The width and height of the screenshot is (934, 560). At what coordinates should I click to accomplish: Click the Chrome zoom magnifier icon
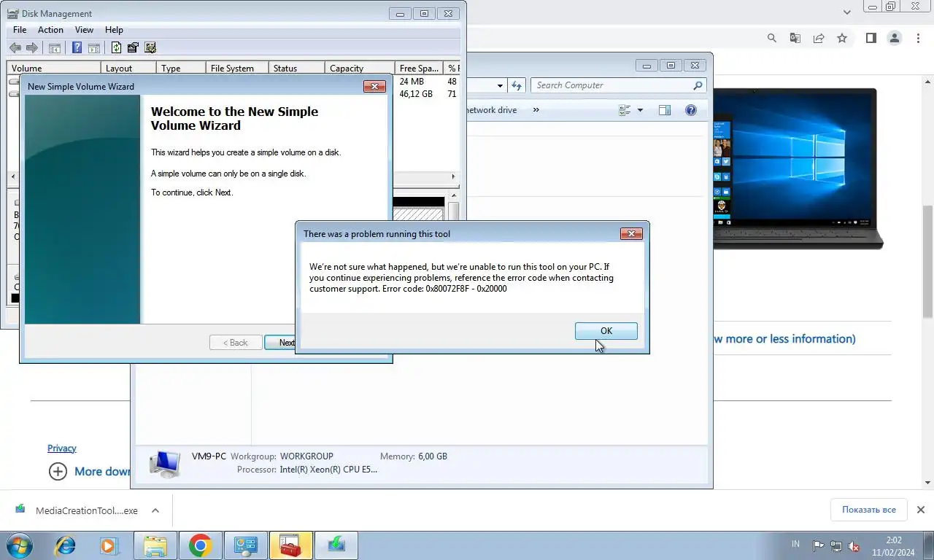pos(772,38)
